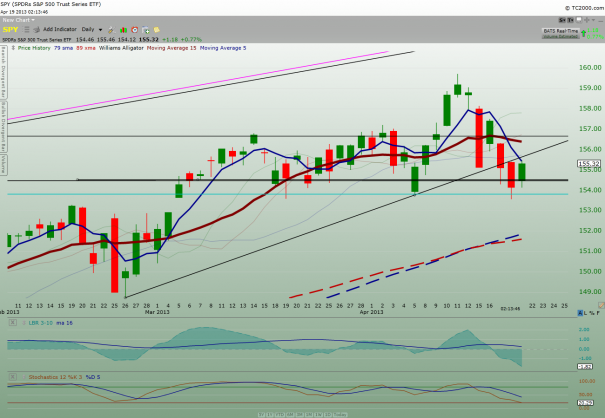Screen dimensions: 605x418
Task: Select the 5Y time range button
Action: pos(261,415)
